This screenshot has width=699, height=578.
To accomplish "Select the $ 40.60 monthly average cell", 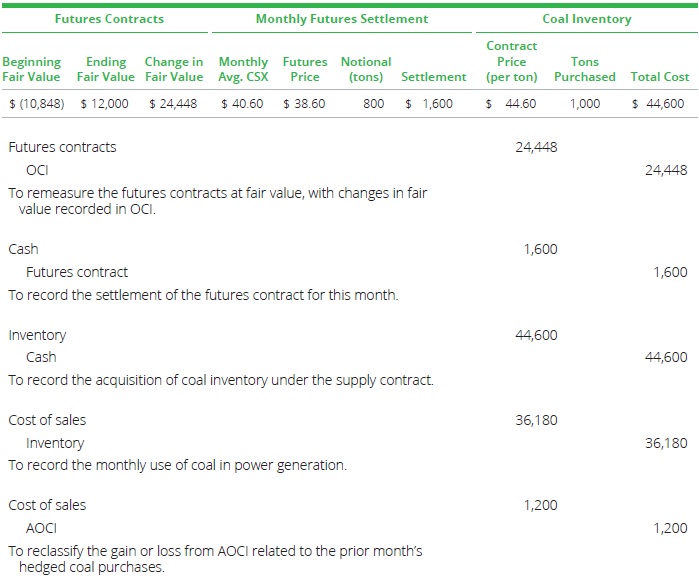I will 242,103.
